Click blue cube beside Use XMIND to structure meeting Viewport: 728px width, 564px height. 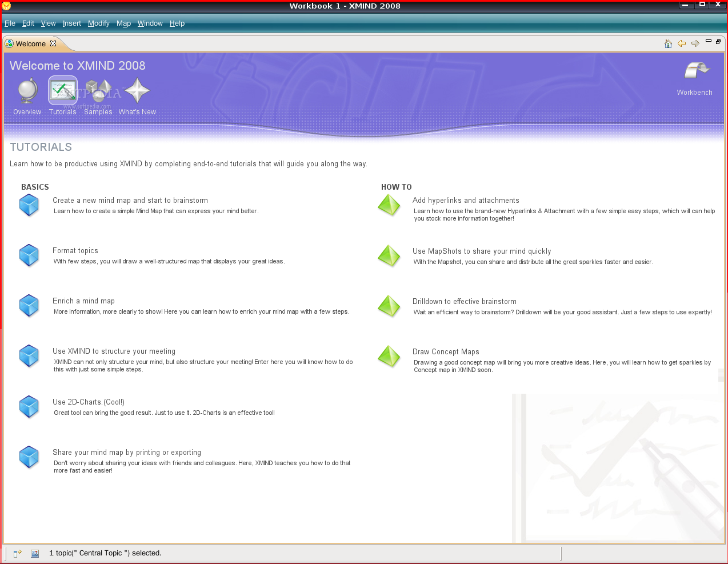(x=29, y=356)
